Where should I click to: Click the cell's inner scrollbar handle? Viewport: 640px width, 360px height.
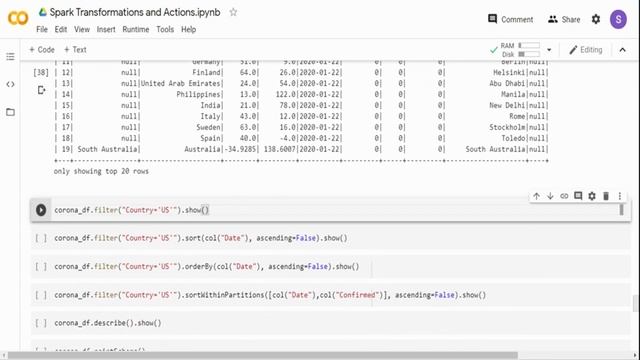click(621, 209)
